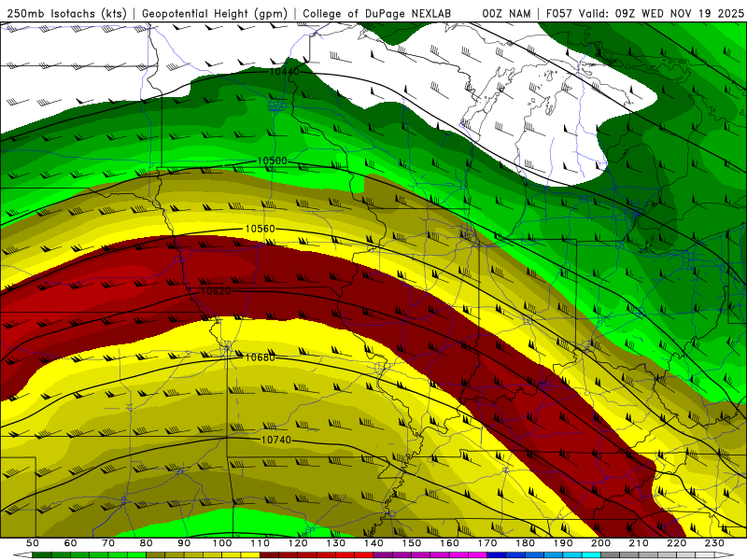The image size is (747, 560).
Task: Select the dark red swatch just after the 110 tick
Action: click(x=270, y=555)
